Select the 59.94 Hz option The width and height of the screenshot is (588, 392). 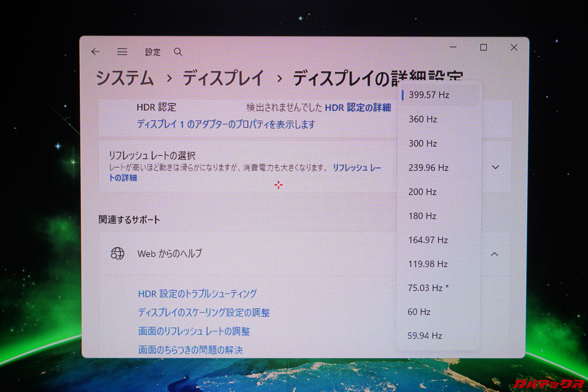tap(425, 336)
